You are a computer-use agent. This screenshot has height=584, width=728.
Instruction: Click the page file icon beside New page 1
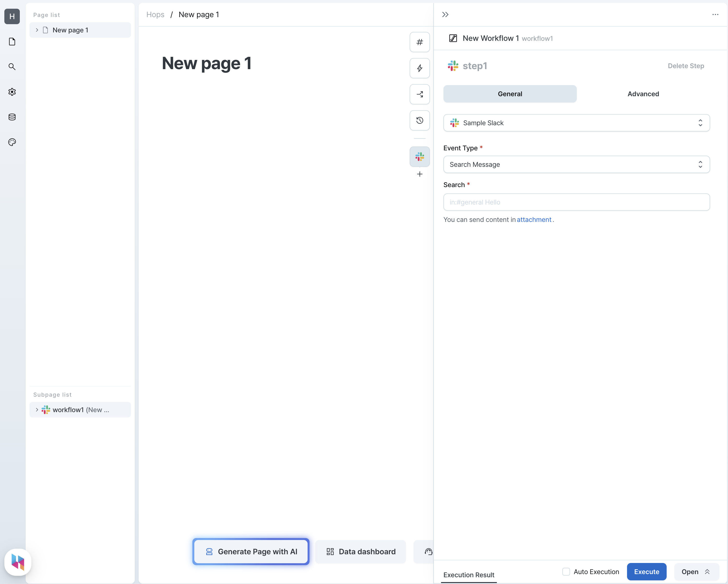(45, 30)
